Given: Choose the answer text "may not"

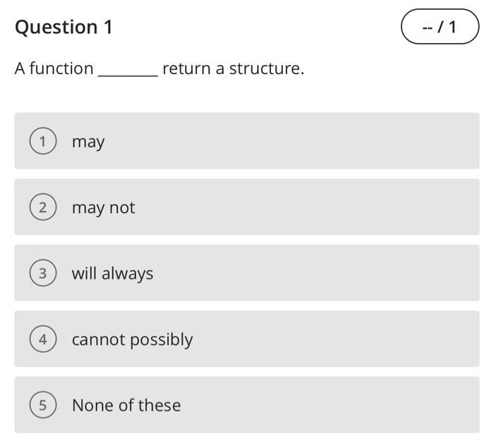Looking at the screenshot, I should point(103,208).
